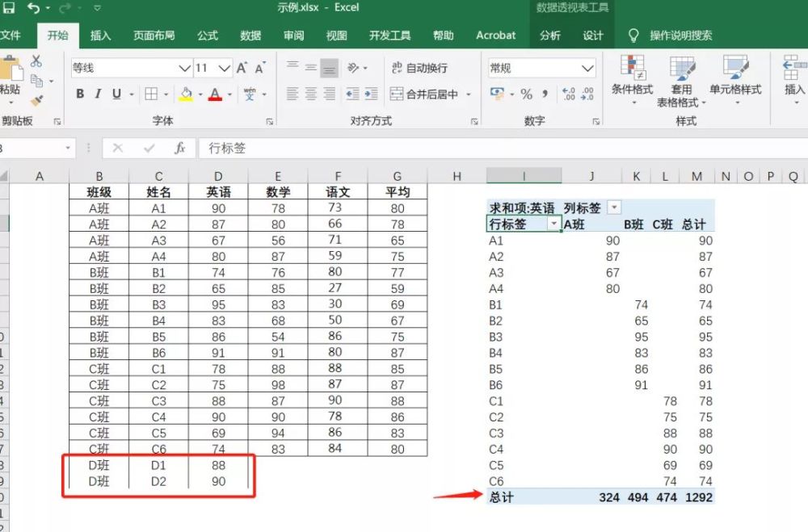This screenshot has width=808, height=532.
Task: Click the Format Painter brush icon
Action: coord(36,100)
